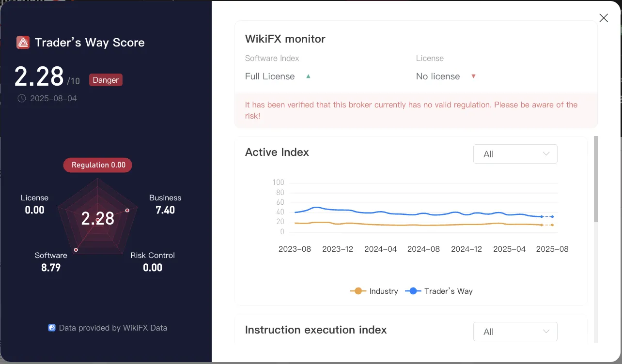
Task: Click the green up arrow beside Full License
Action: point(308,76)
